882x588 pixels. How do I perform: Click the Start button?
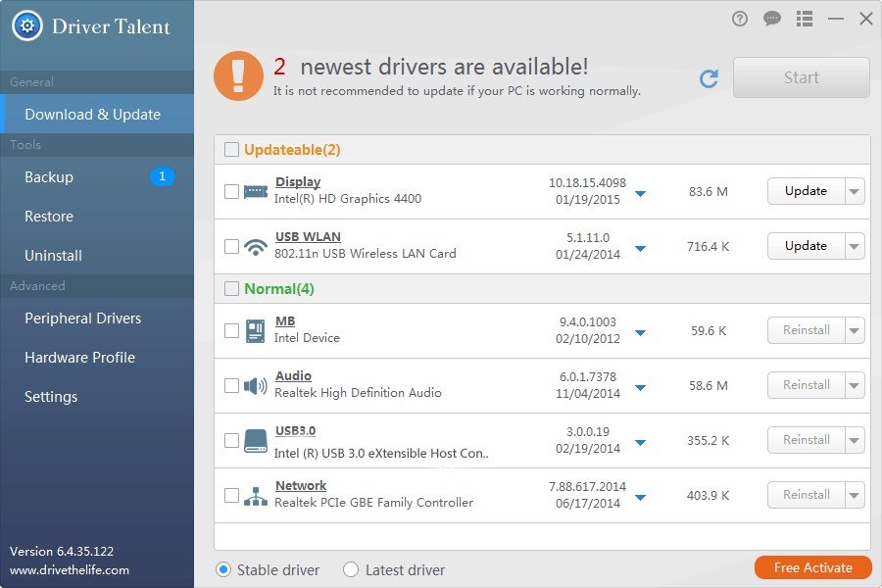[x=802, y=77]
